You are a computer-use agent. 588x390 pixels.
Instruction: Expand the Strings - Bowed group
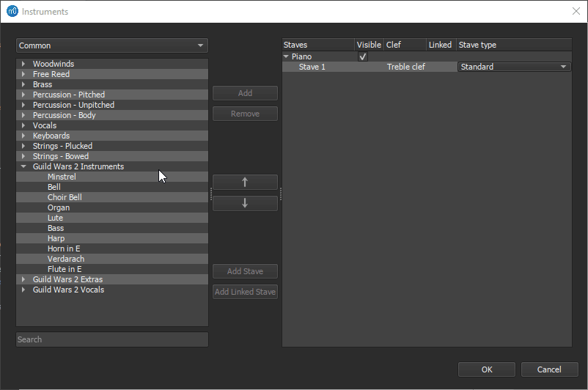[23, 156]
